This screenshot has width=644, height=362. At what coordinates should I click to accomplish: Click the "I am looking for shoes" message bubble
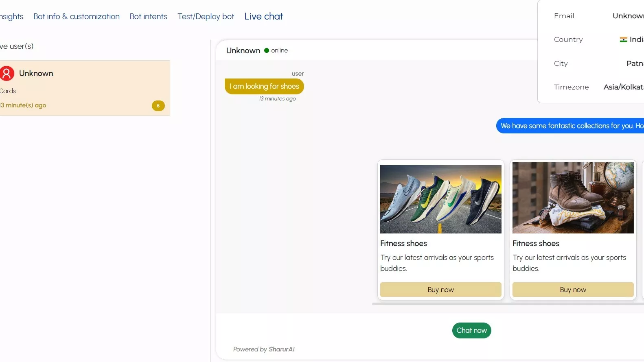tap(264, 86)
